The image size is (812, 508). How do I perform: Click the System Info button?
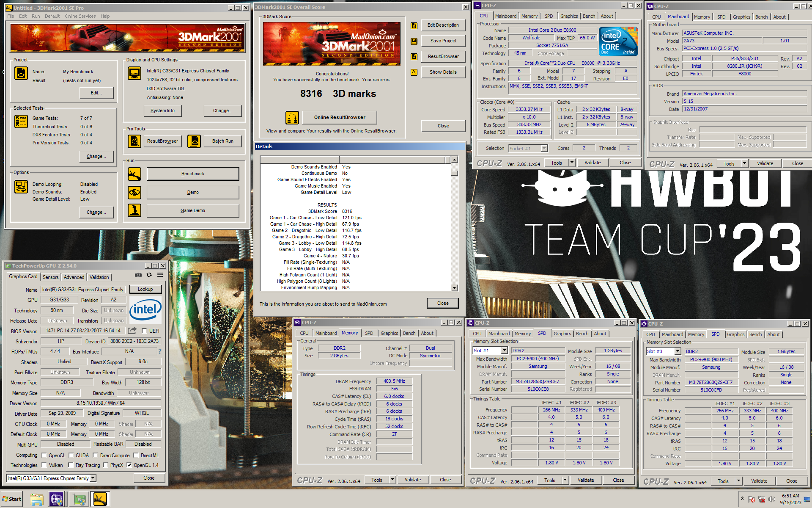click(162, 110)
